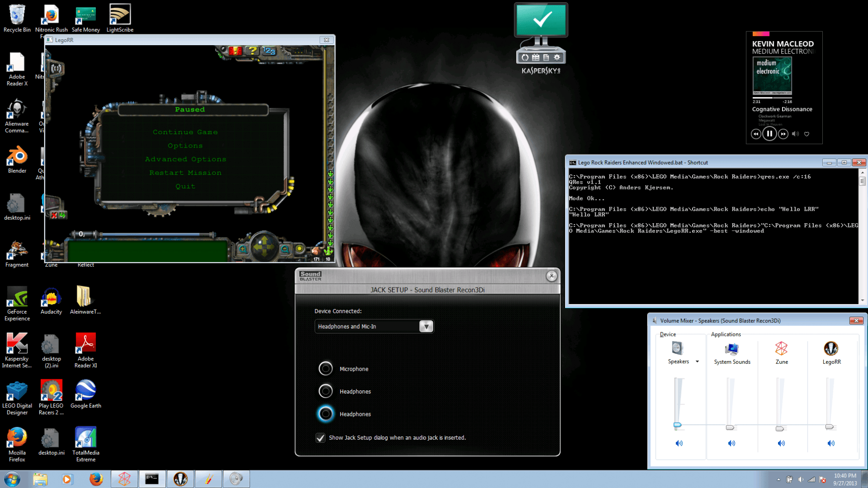The height and width of the screenshot is (488, 868).
Task: Open Options in the Paused menu
Action: click(x=185, y=146)
